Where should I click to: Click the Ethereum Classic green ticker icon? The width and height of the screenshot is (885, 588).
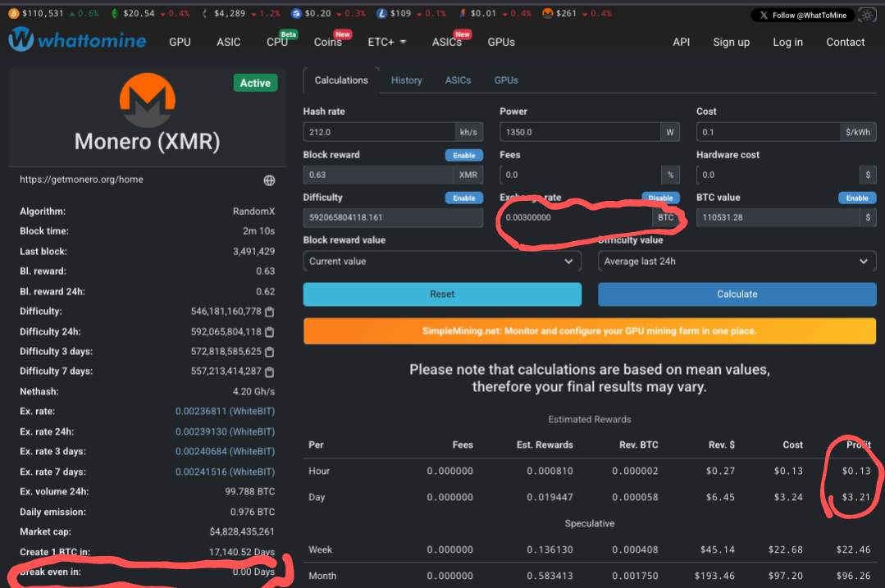115,14
